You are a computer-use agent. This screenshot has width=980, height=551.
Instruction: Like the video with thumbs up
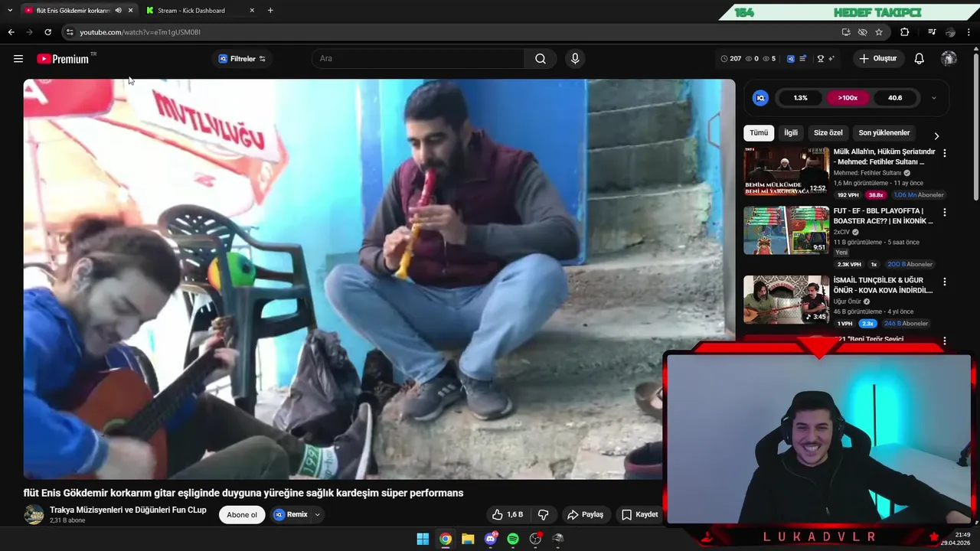(x=507, y=514)
